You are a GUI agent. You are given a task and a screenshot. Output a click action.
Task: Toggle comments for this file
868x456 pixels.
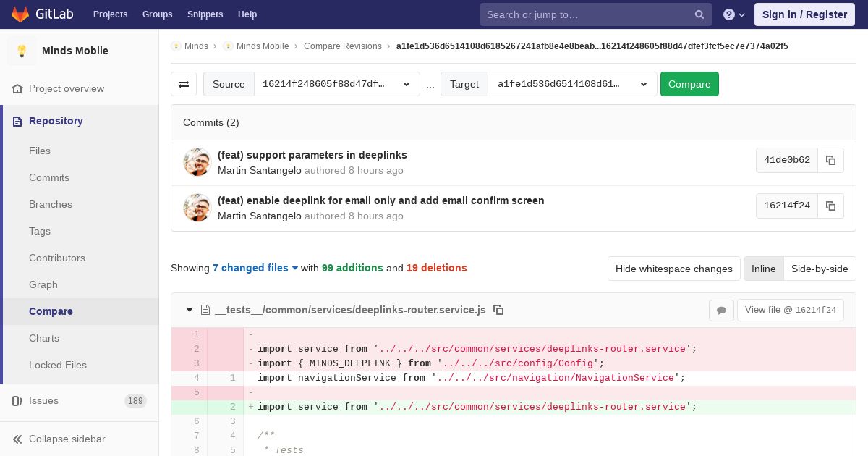(x=721, y=311)
